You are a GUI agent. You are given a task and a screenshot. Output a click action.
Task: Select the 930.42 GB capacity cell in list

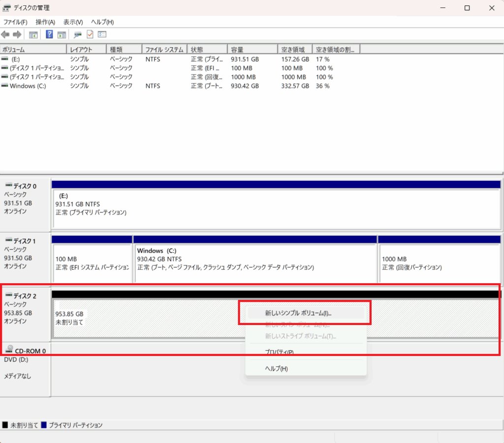point(245,86)
